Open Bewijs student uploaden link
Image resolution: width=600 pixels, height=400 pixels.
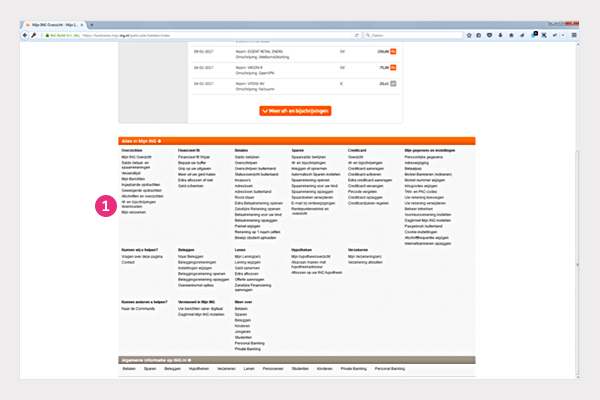click(255, 238)
